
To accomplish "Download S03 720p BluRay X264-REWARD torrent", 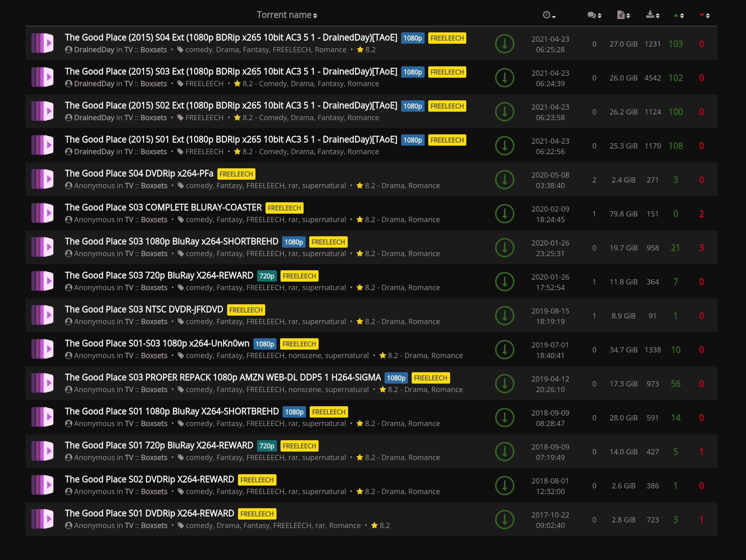I will click(x=505, y=282).
